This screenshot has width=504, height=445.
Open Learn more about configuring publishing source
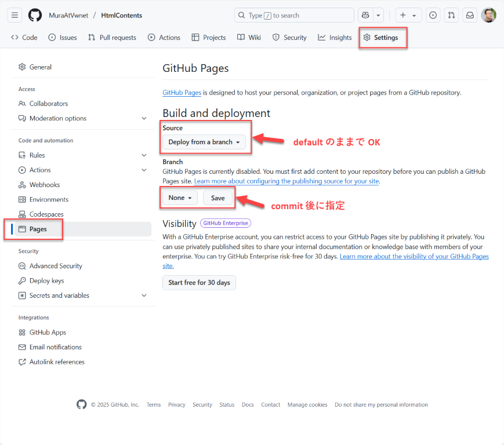pos(287,181)
